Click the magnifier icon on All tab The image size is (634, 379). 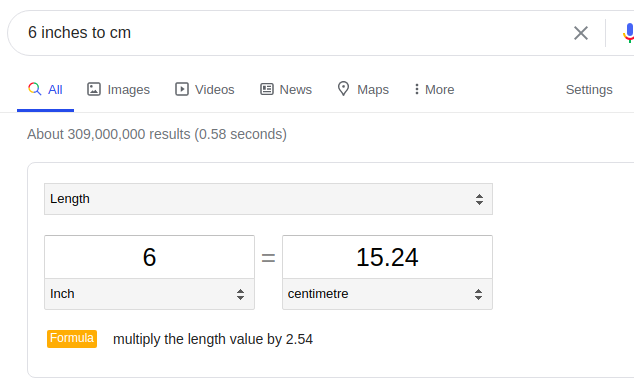(x=35, y=89)
